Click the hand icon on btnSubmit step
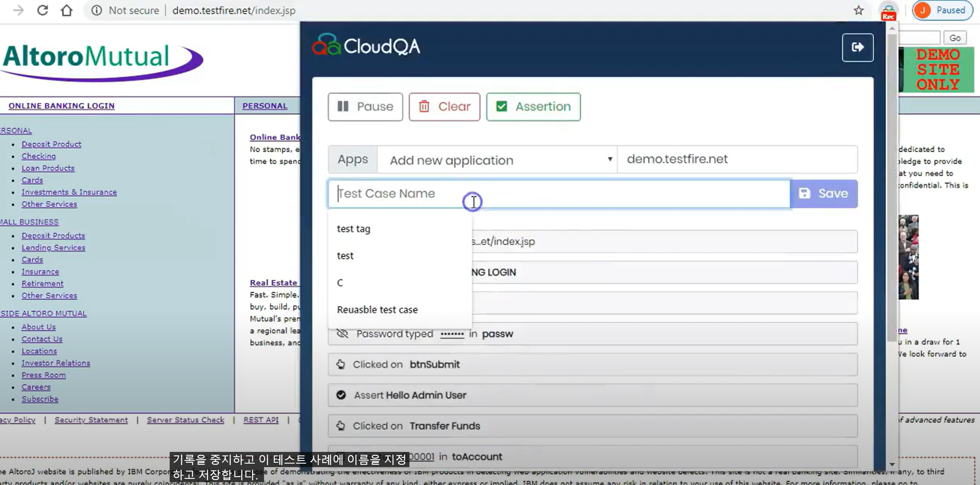 click(x=341, y=365)
